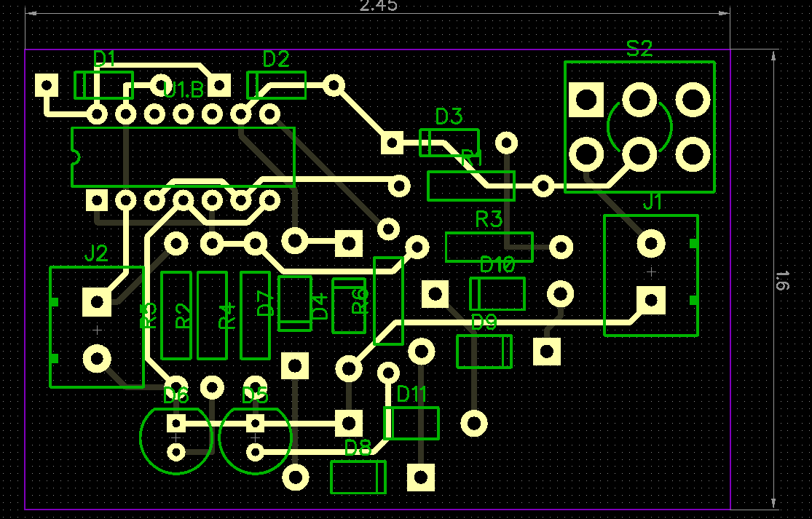Image resolution: width=812 pixels, height=519 pixels.
Task: Pick the R1 designator text
Action: click(472, 159)
